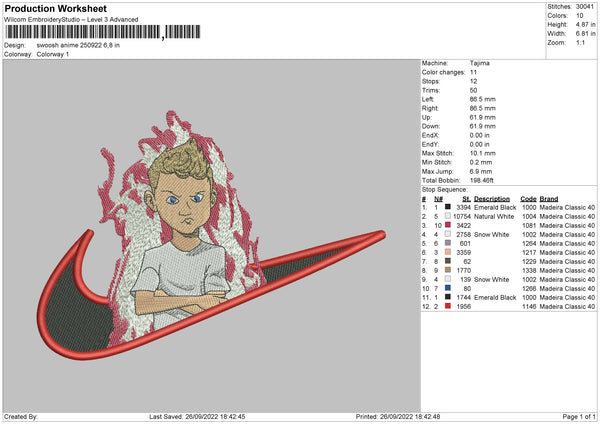Click the brown swatch for code 1229
The image size is (600, 424).
click(448, 261)
